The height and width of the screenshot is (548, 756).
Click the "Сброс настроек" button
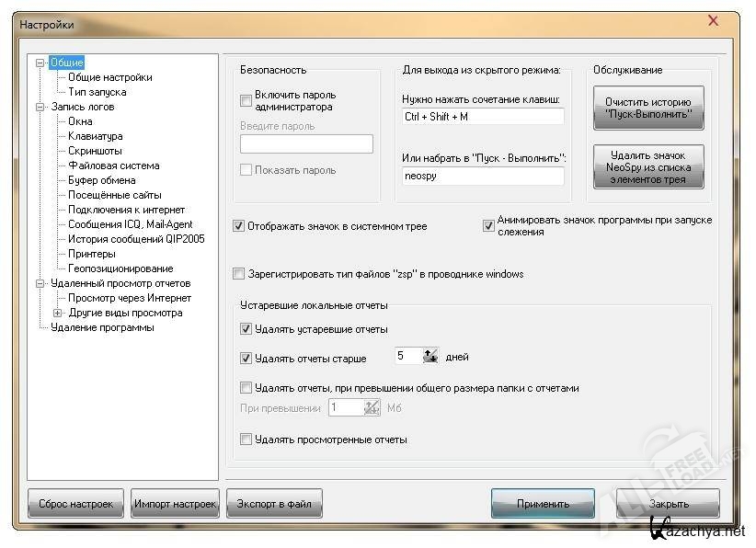(x=75, y=504)
